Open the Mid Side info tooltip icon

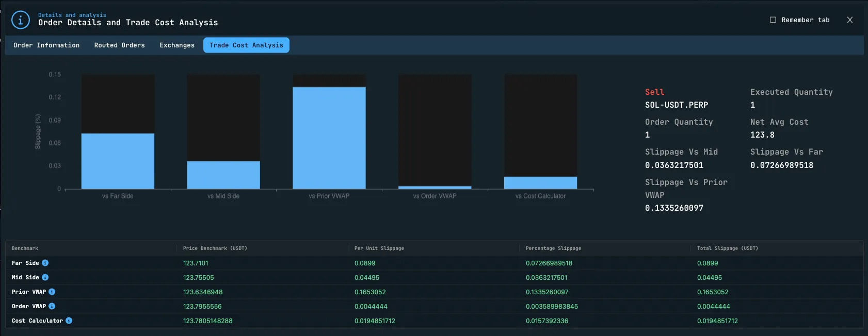[x=45, y=277]
